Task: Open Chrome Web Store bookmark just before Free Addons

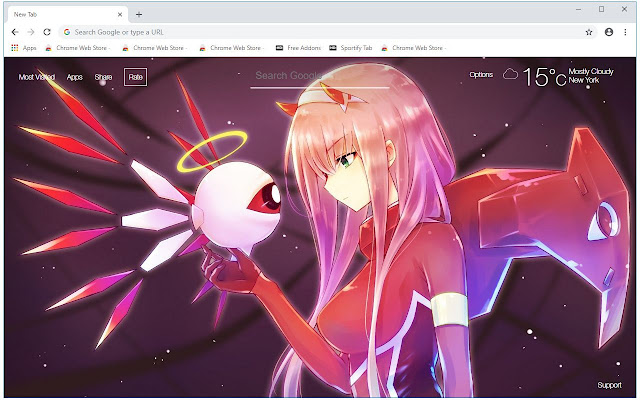Action: 231,48
